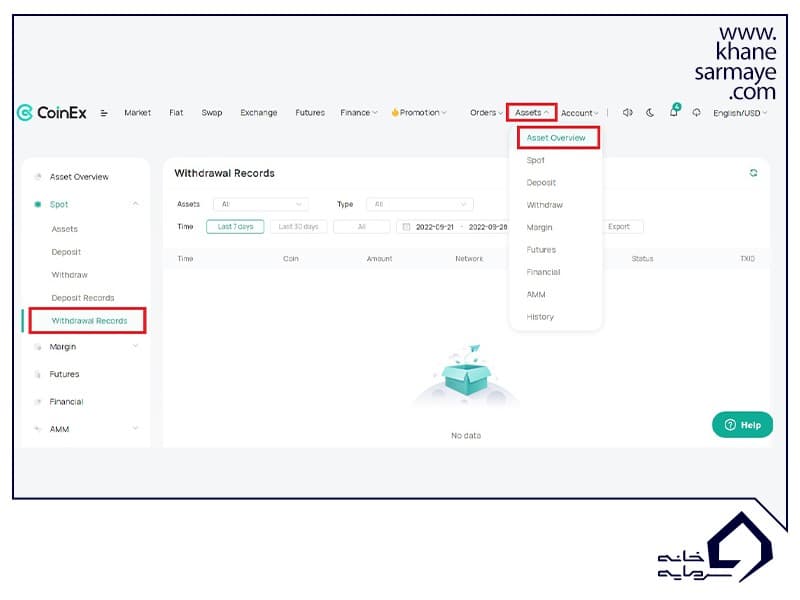Click the end date 2022-09-28 field
The image size is (800, 600).
[488, 227]
